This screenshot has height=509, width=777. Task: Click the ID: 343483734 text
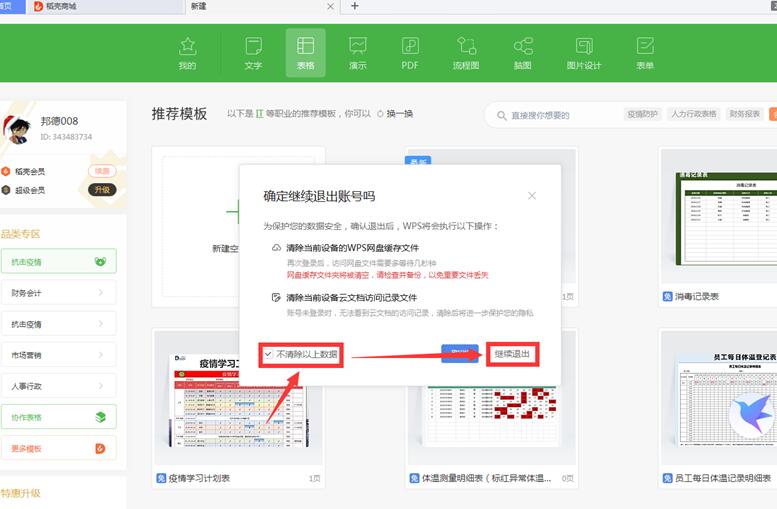click(66, 137)
